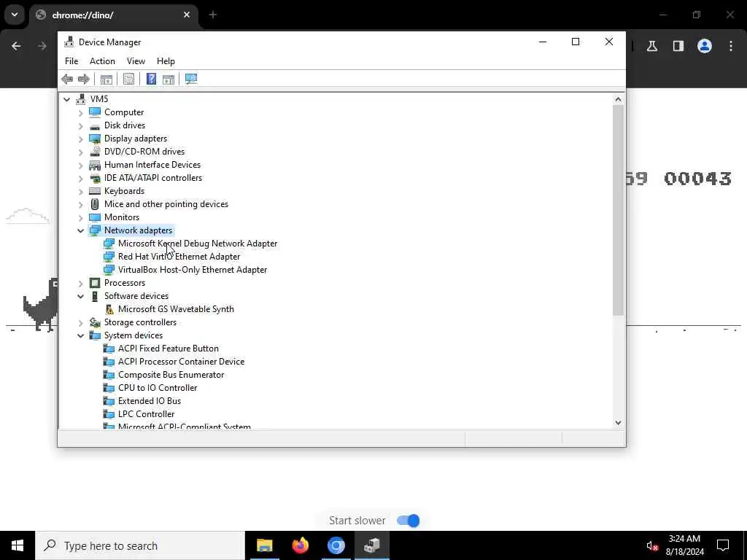Expand Mice and other pointing devices
This screenshot has height=560, width=747.
point(80,204)
